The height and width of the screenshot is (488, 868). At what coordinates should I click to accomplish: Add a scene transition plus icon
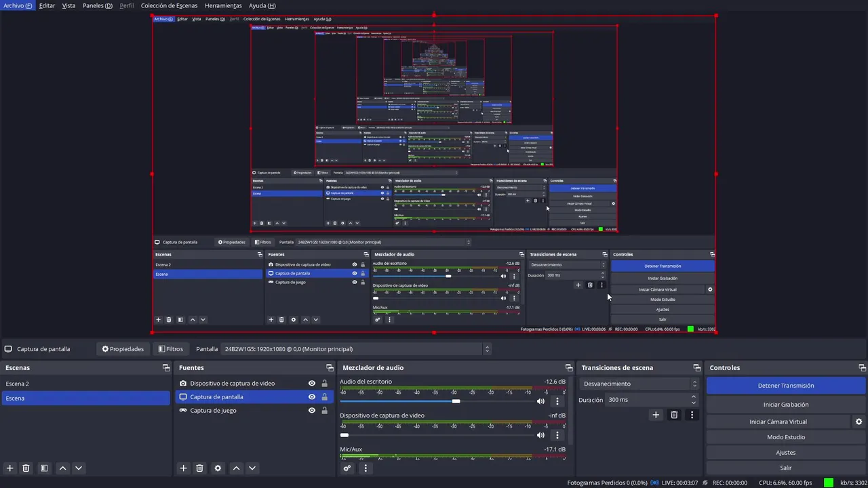pos(656,415)
